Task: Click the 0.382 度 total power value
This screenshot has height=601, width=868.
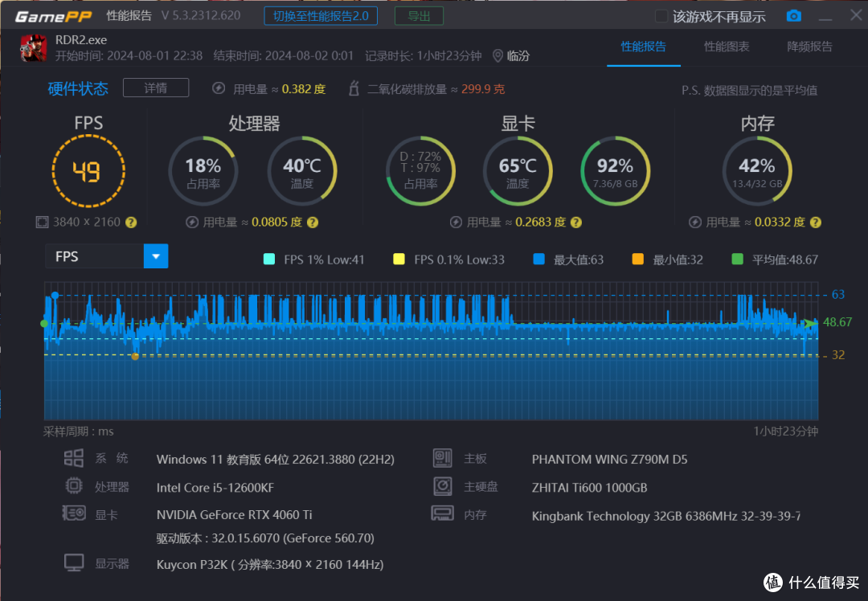Action: click(x=304, y=89)
